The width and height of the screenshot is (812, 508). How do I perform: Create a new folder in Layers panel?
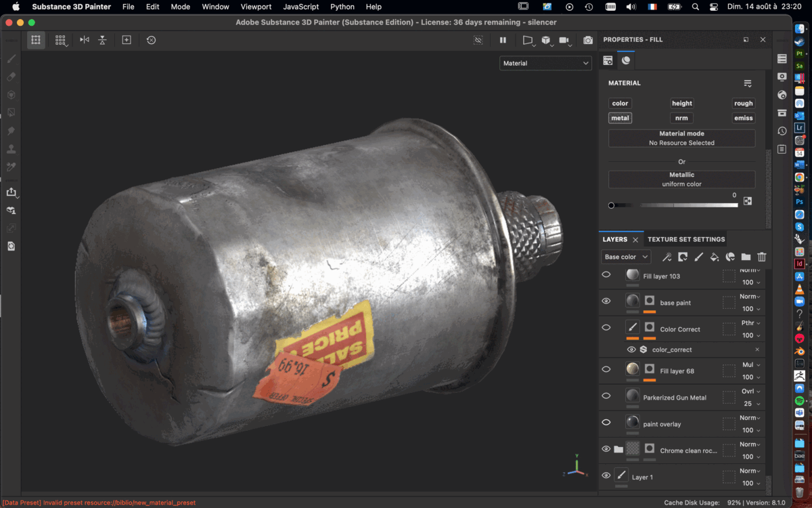pos(745,257)
